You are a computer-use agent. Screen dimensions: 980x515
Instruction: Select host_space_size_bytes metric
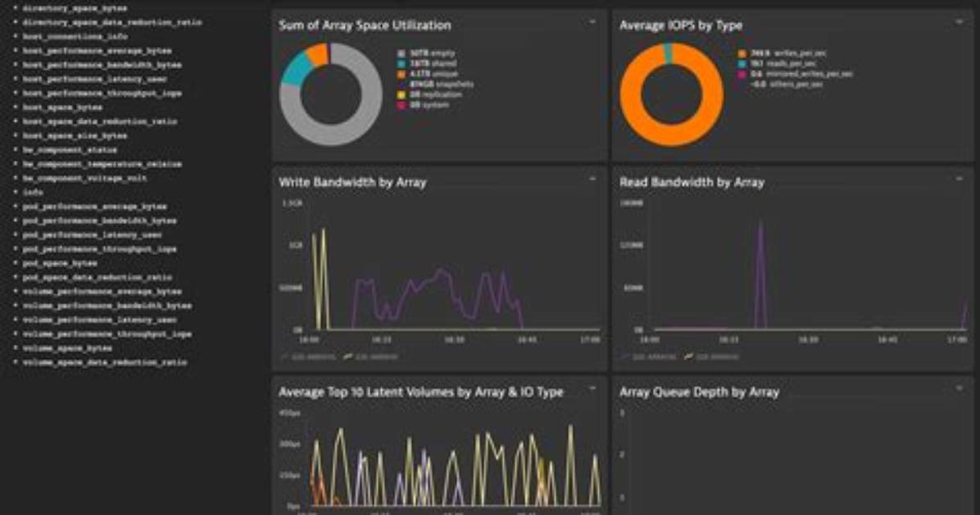coord(75,136)
